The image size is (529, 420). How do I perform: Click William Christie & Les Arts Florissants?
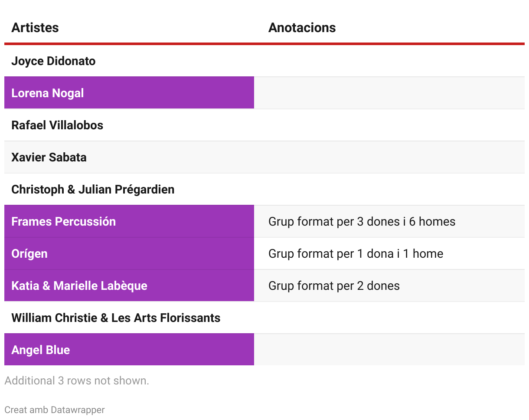pyautogui.click(x=116, y=318)
